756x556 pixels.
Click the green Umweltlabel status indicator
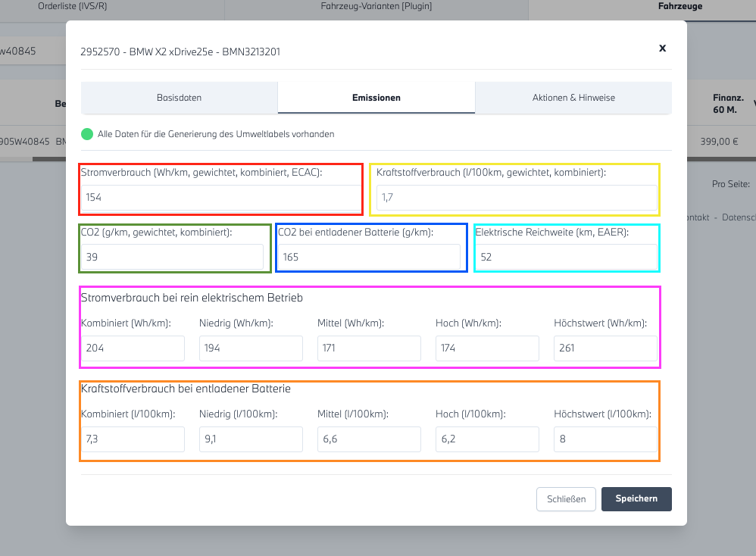(x=87, y=134)
